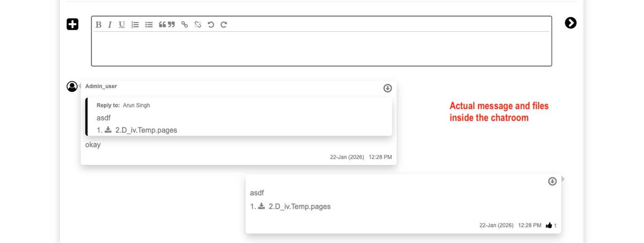Redo the last edit
This screenshot has height=243, width=644.
point(224,25)
